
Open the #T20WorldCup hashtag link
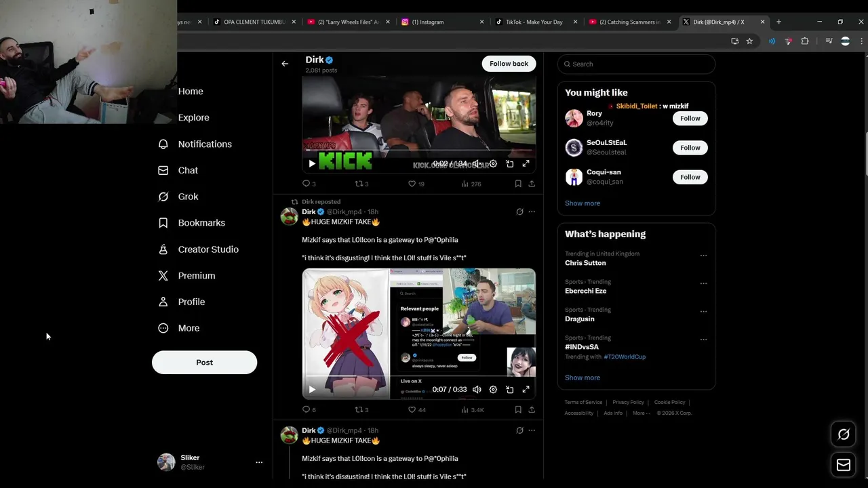(x=625, y=357)
